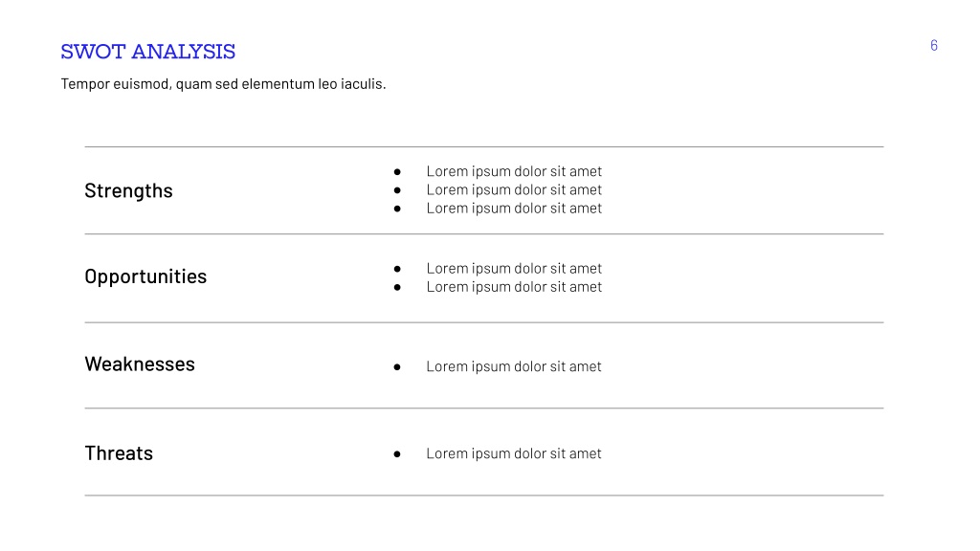
Task: Select the Weaknesses Lorem ipsum text
Action: click(x=514, y=366)
